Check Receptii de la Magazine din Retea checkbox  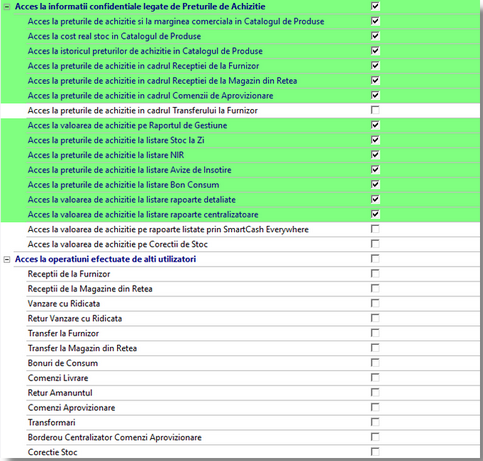tap(375, 289)
